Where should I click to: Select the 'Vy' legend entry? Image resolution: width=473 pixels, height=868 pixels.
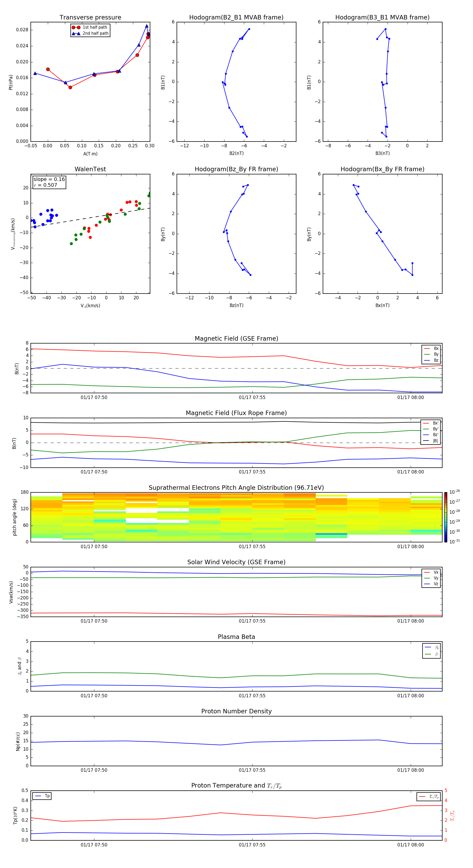pyautogui.click(x=431, y=578)
